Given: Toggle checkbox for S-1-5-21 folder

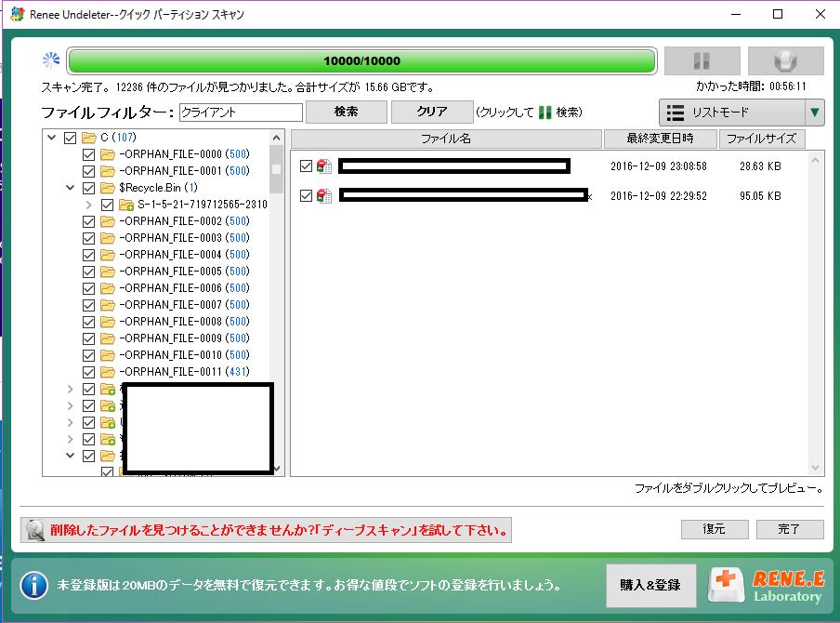Looking at the screenshot, I should (x=107, y=205).
